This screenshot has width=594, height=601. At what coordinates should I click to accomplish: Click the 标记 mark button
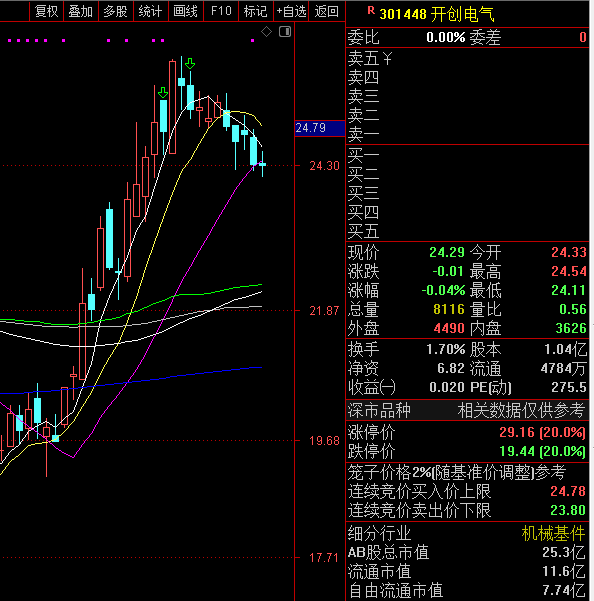255,11
